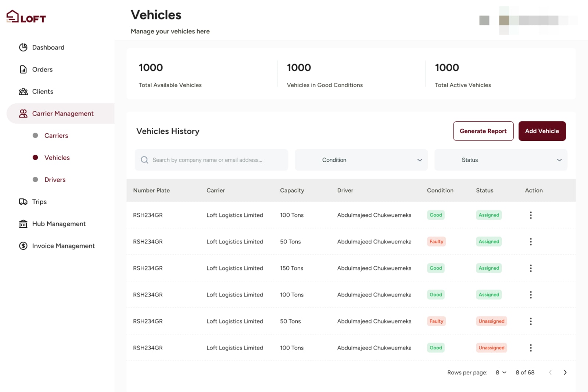The height and width of the screenshot is (392, 588).
Task: Click the Number Plate column header
Action: point(151,190)
